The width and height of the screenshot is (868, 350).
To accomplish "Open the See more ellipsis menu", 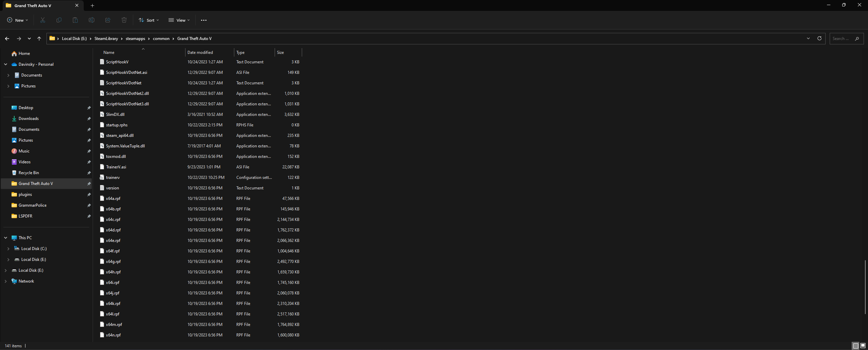I will [x=203, y=20].
